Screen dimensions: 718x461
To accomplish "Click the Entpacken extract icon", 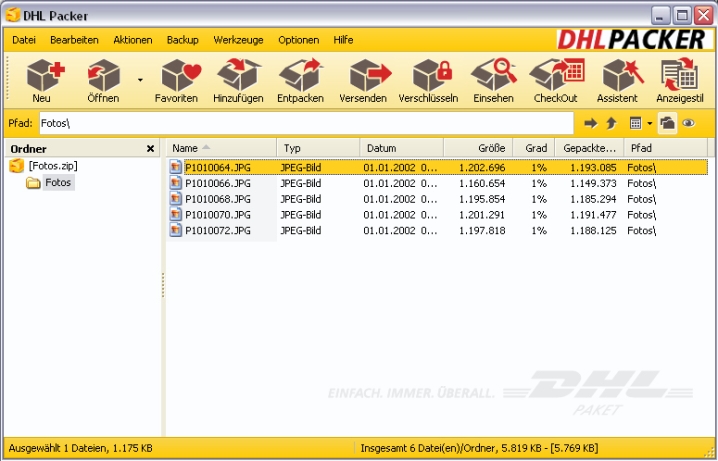I will (300, 80).
